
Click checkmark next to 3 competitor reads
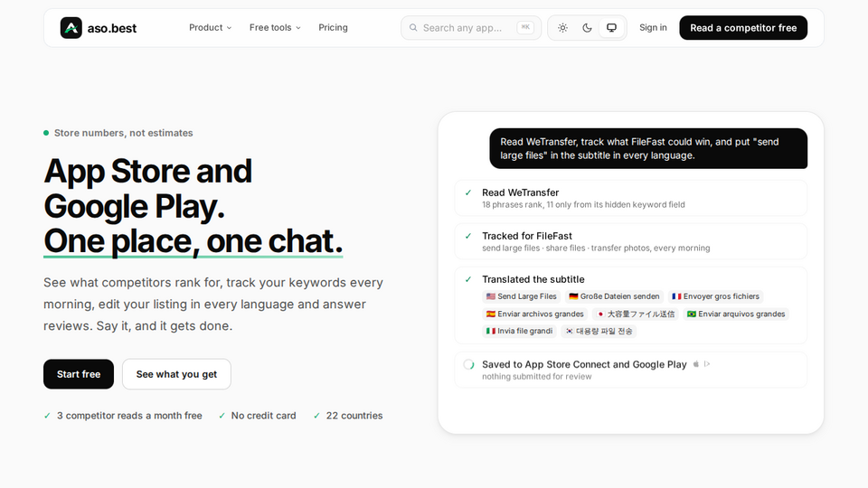point(47,416)
